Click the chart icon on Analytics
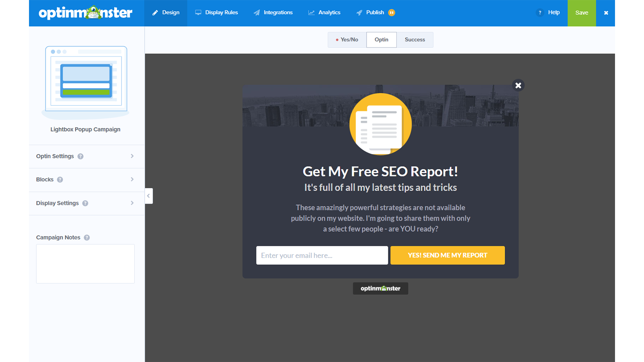644x362 pixels. click(x=312, y=13)
